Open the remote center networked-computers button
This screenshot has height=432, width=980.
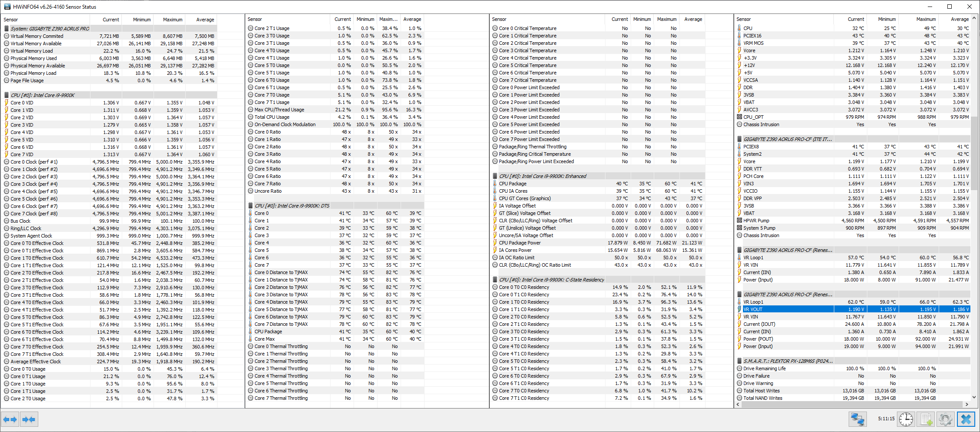coord(857,419)
